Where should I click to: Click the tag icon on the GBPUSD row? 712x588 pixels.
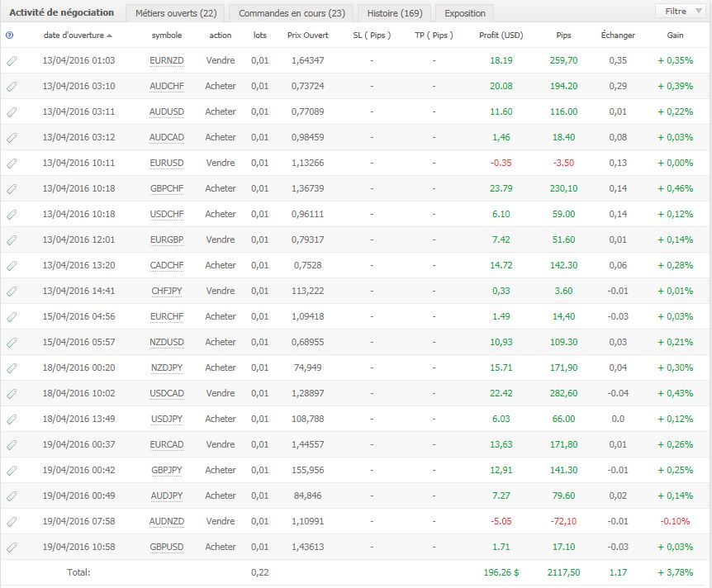pos(12,548)
